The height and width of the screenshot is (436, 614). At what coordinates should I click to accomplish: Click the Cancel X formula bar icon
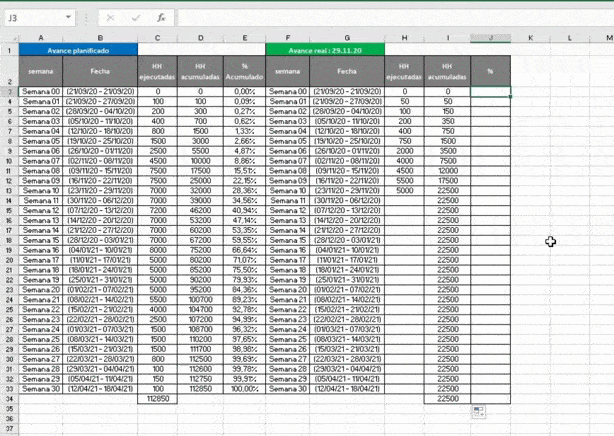point(110,18)
